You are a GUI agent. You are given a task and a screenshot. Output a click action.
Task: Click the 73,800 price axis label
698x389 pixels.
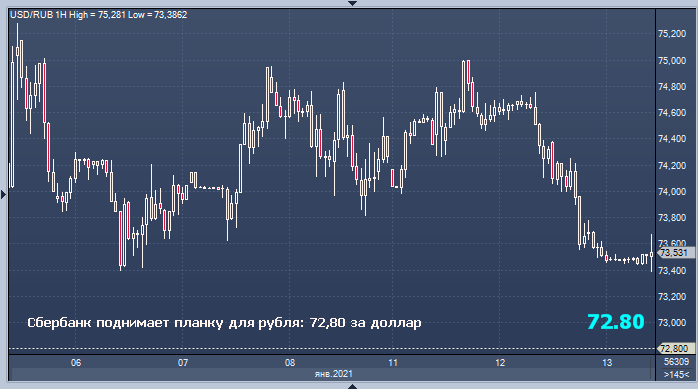(x=672, y=218)
